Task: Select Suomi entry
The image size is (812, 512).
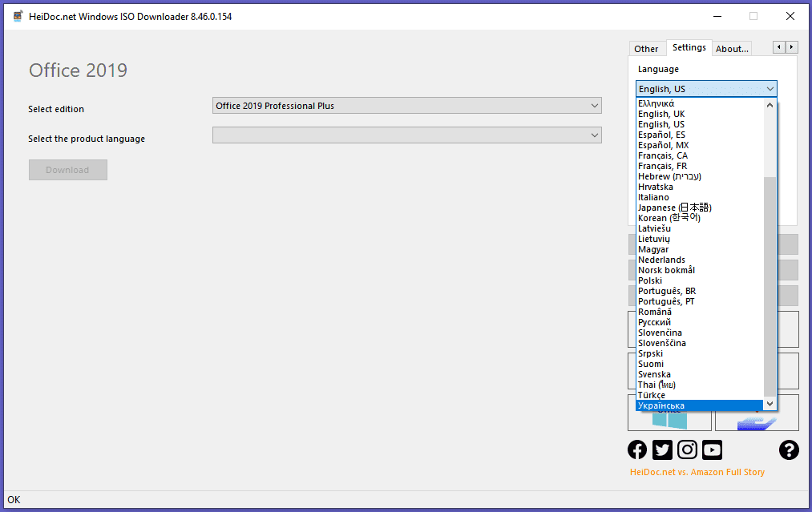Action: click(x=700, y=364)
